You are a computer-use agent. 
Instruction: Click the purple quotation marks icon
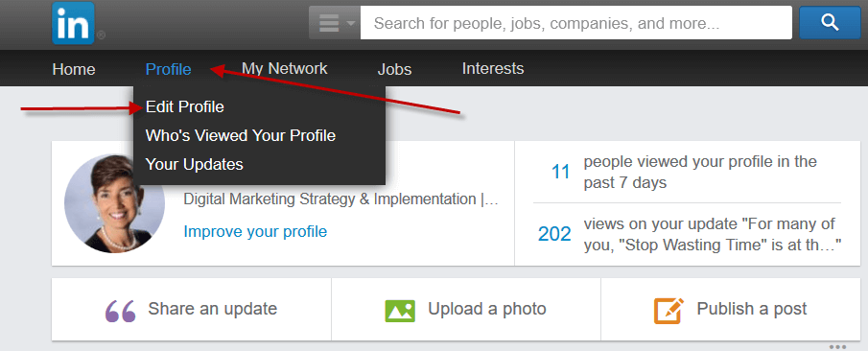pyautogui.click(x=120, y=311)
